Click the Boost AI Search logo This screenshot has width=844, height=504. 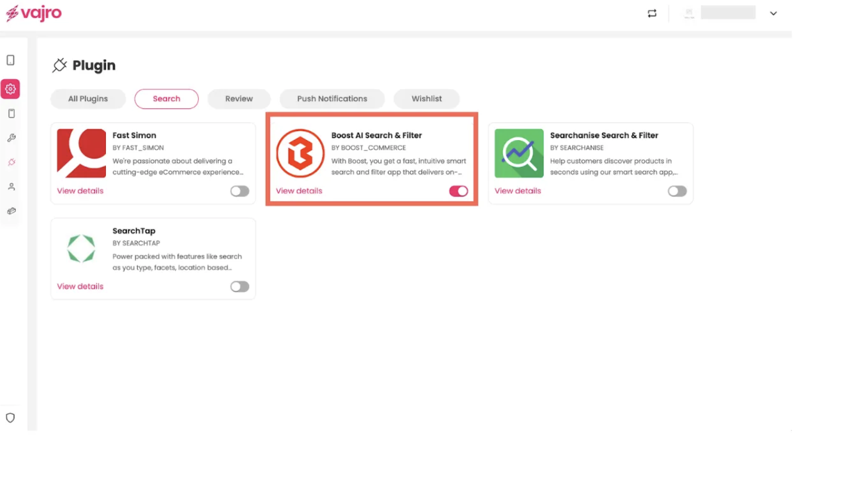tap(300, 153)
